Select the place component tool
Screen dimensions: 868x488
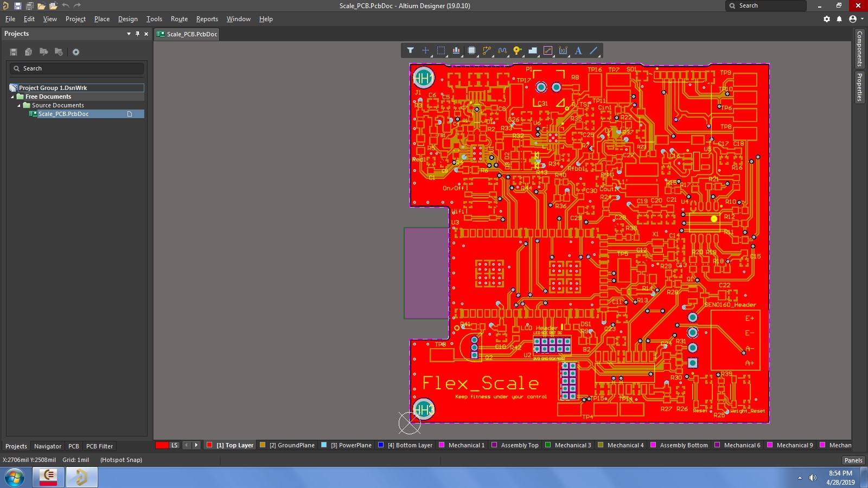[472, 50]
